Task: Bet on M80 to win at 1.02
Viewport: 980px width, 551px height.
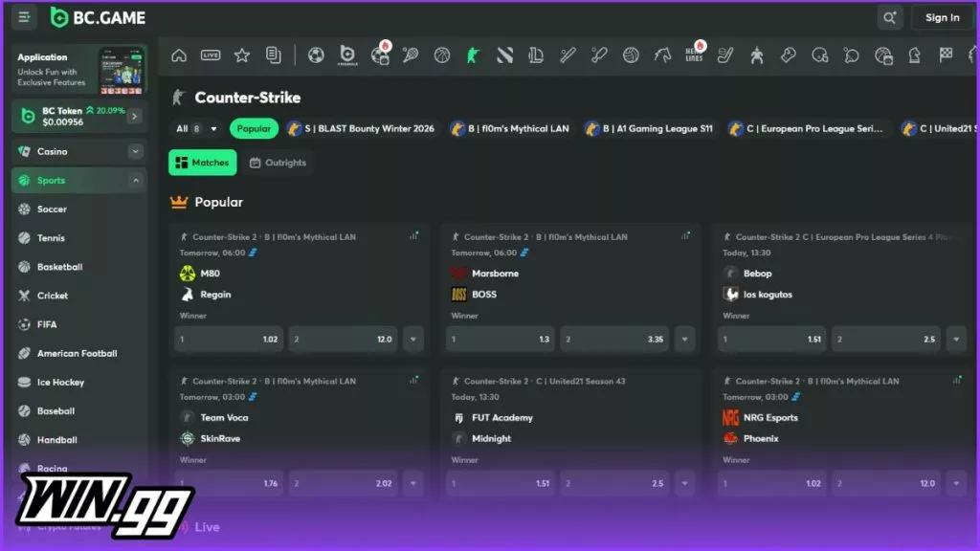Action: point(229,340)
